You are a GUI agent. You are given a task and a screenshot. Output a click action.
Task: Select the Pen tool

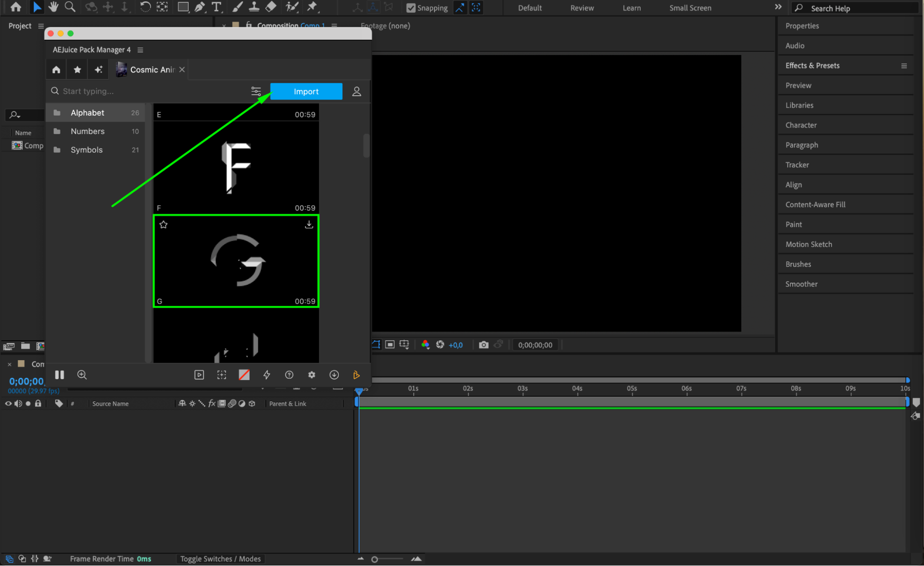[200, 7]
